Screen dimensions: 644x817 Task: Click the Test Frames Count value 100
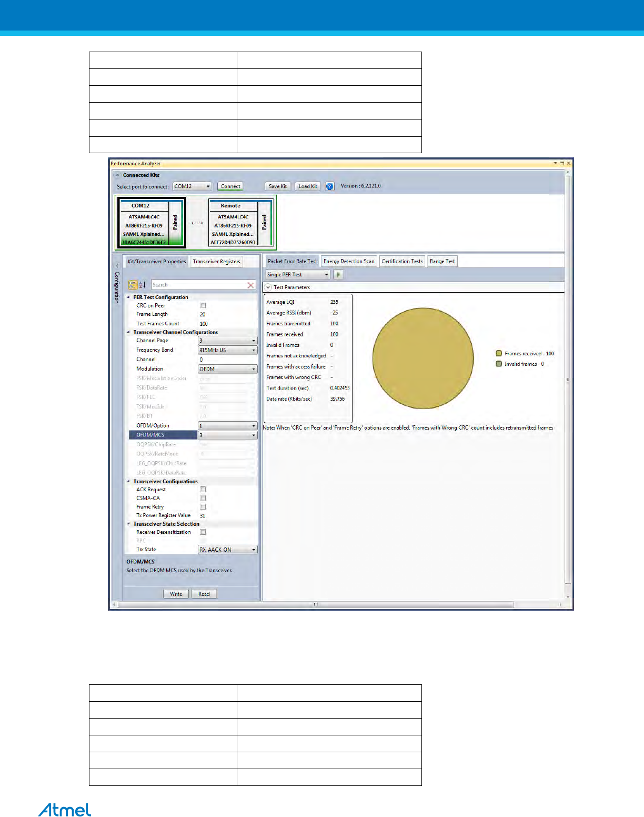coord(204,324)
